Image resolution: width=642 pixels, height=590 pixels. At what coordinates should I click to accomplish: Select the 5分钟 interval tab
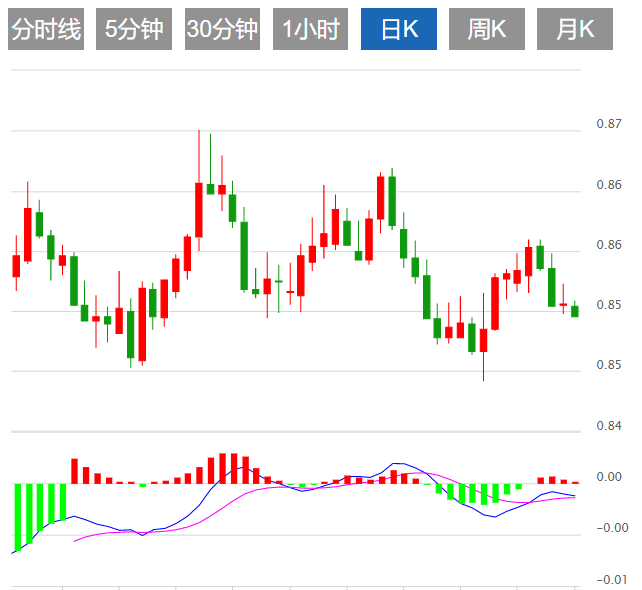click(134, 29)
